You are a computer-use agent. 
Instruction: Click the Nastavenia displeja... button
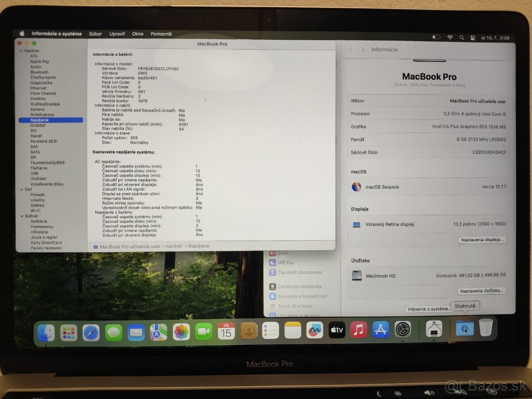pos(482,240)
